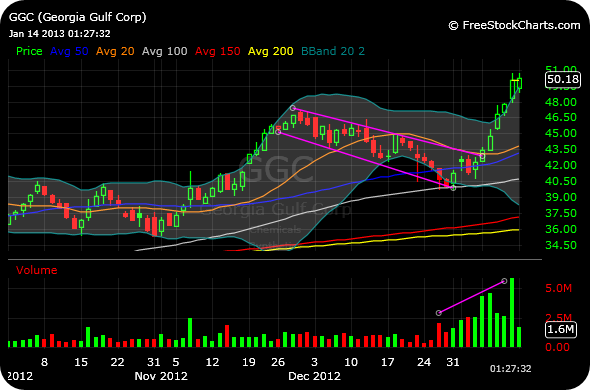Click the 40.50 price axis label

pos(561,181)
